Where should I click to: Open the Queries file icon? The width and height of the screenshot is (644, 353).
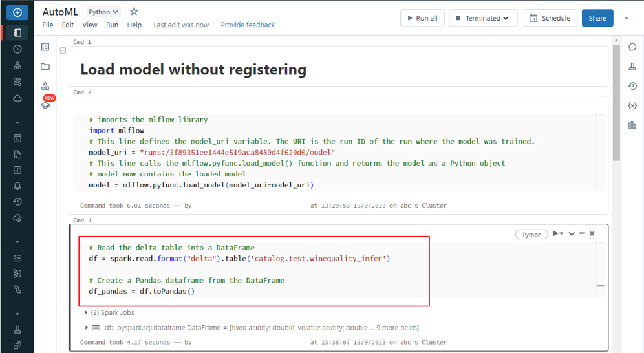pos(17,155)
